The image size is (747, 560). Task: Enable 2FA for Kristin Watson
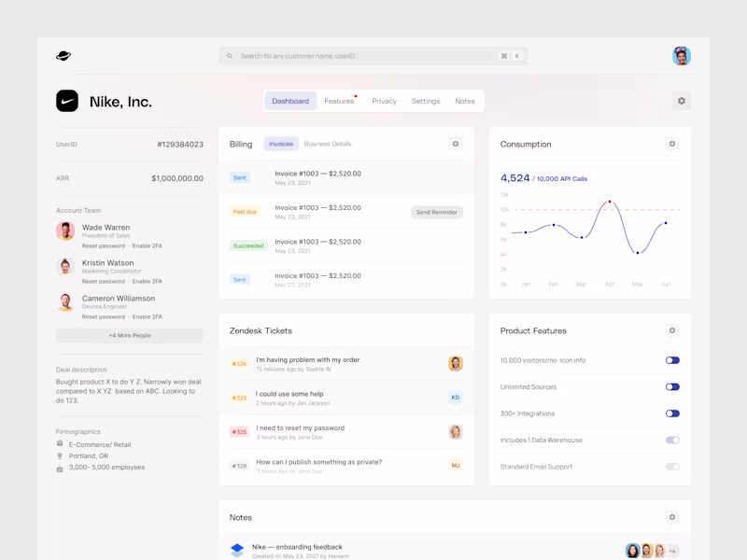pyautogui.click(x=148, y=282)
